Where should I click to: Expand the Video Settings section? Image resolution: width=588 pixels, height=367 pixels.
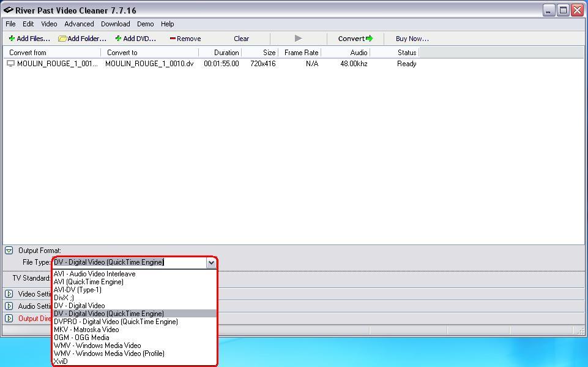point(9,294)
